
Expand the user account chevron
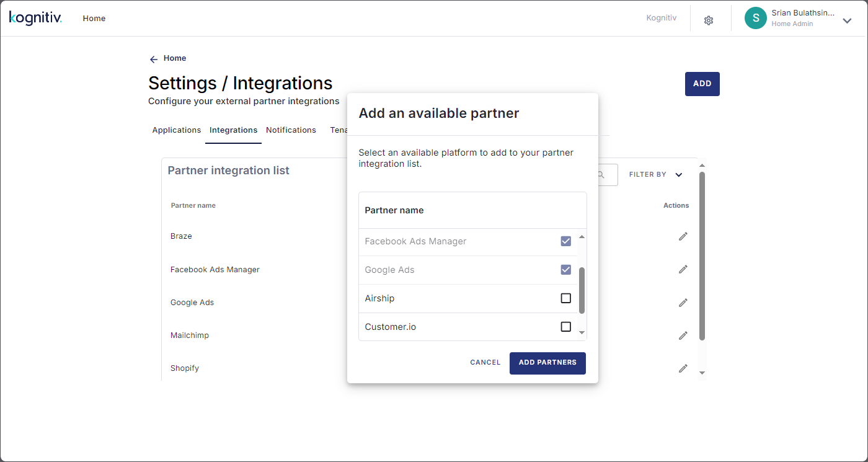[847, 20]
